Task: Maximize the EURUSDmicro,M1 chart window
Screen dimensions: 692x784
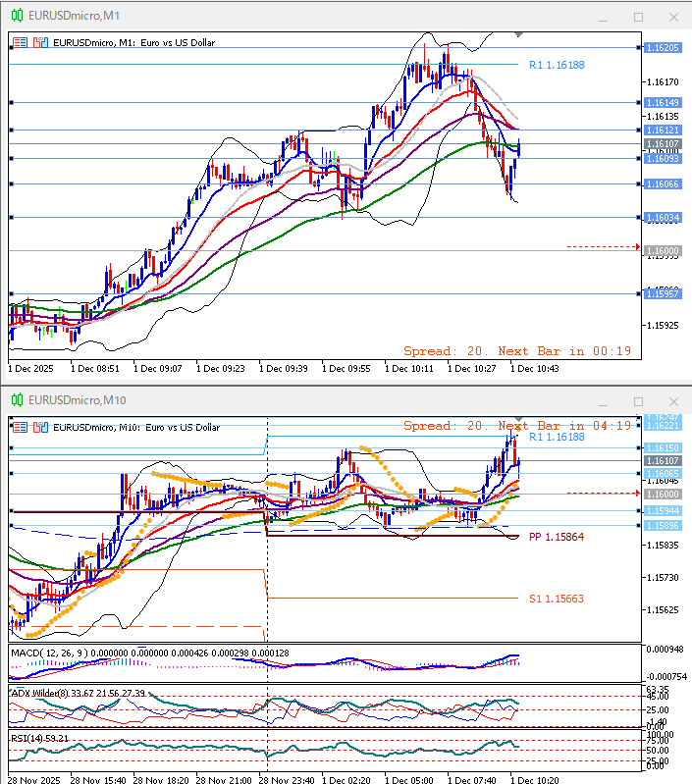Action: [x=638, y=17]
